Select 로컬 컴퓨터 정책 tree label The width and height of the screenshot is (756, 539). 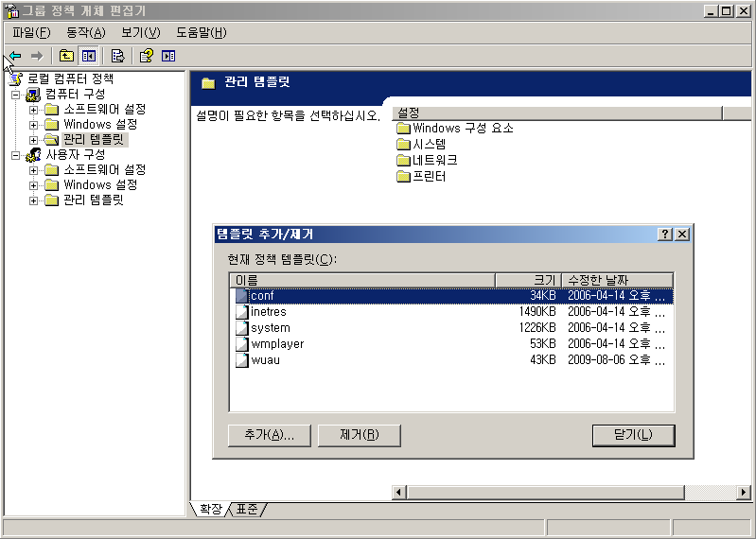pyautogui.click(x=70, y=78)
